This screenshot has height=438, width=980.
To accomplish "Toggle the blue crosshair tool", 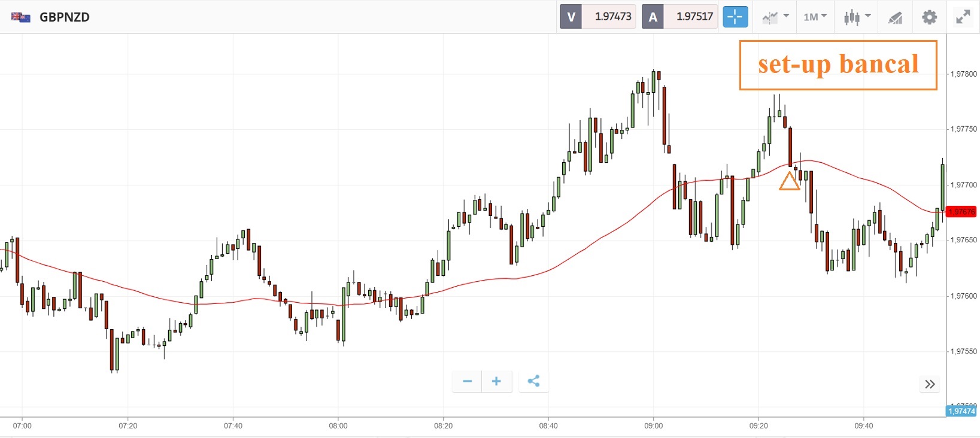I will tap(735, 17).
